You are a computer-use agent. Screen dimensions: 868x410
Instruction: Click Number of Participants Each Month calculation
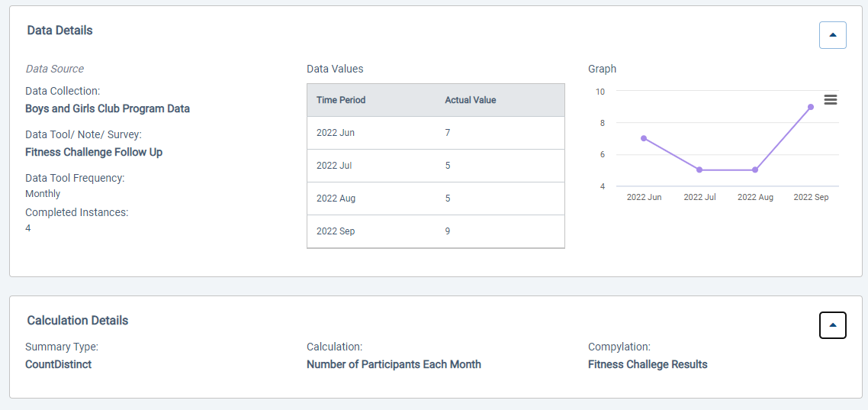(x=394, y=364)
